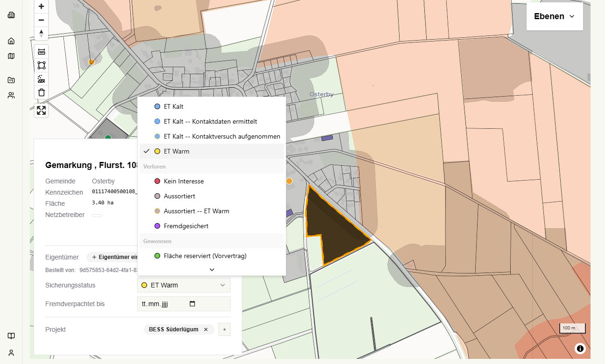605x364 pixels.
Task: Open the contacts people icon
Action: (x=11, y=95)
